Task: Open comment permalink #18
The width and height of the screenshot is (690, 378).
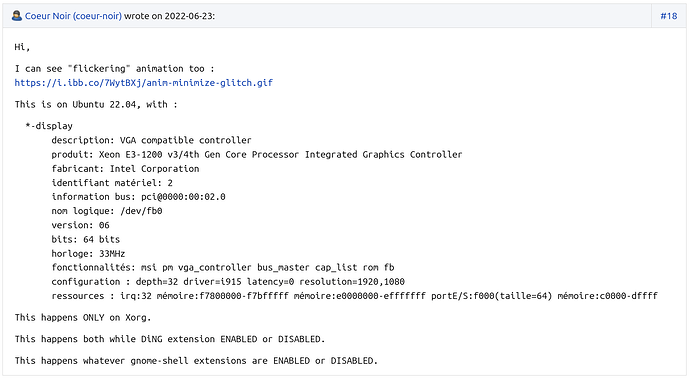Action: coord(668,16)
